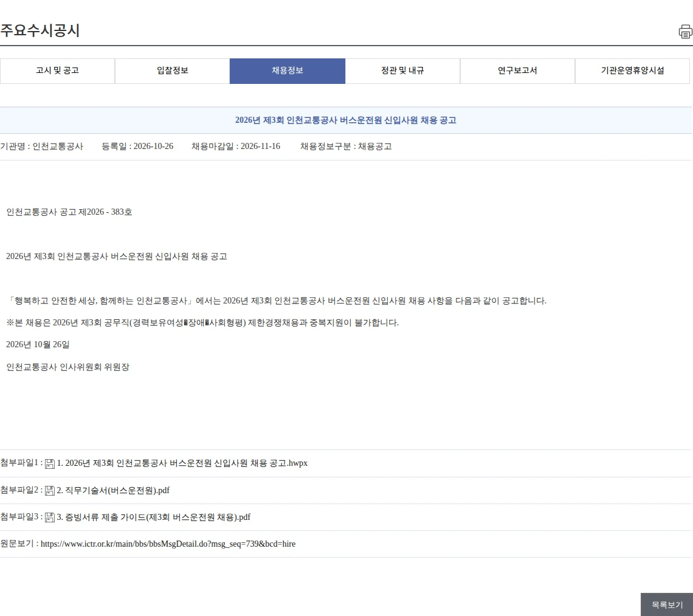Screen dimensions: 693x616
Task: Go to the 연구보고서 tab
Action: tap(517, 71)
